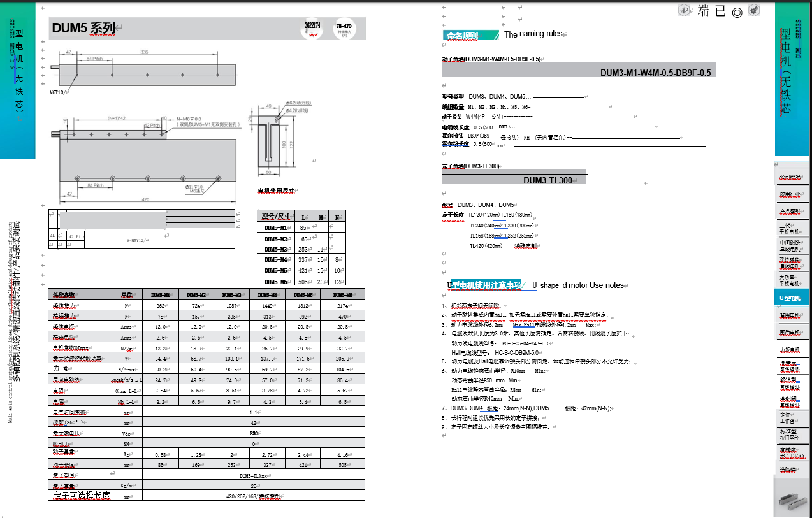Image resolution: width=812 pixels, height=518 pixels.
Task: Click the 1087 peak force table cell
Action: pos(233,306)
